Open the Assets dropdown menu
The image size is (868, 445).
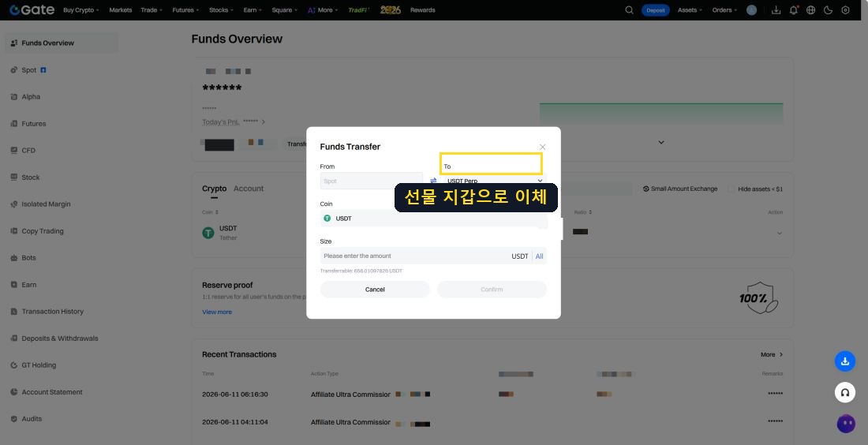point(690,10)
